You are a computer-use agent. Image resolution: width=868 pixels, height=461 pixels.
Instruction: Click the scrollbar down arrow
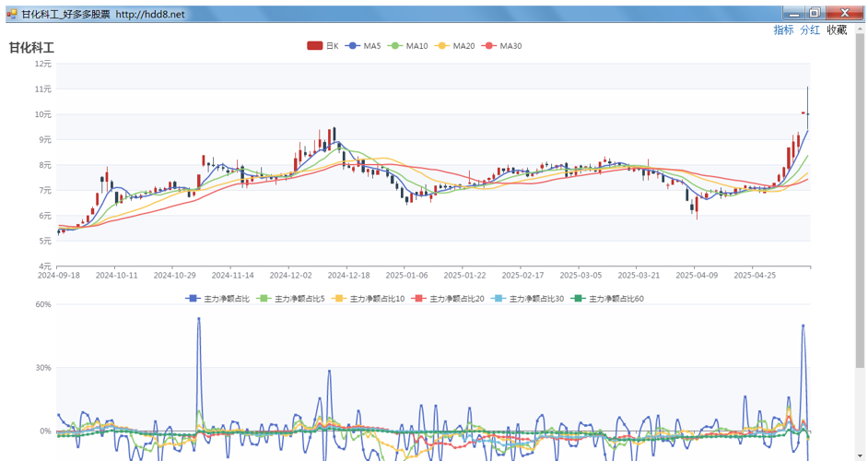click(x=860, y=456)
